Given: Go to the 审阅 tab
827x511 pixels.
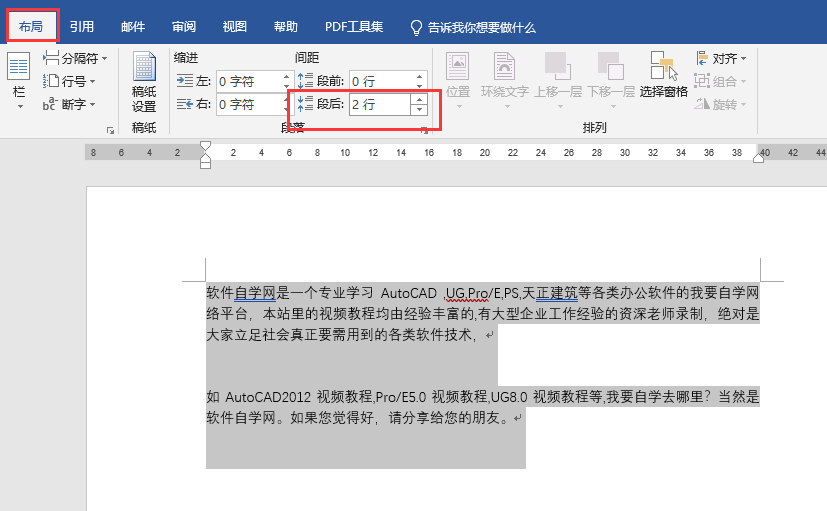Looking at the screenshot, I should pos(184,26).
